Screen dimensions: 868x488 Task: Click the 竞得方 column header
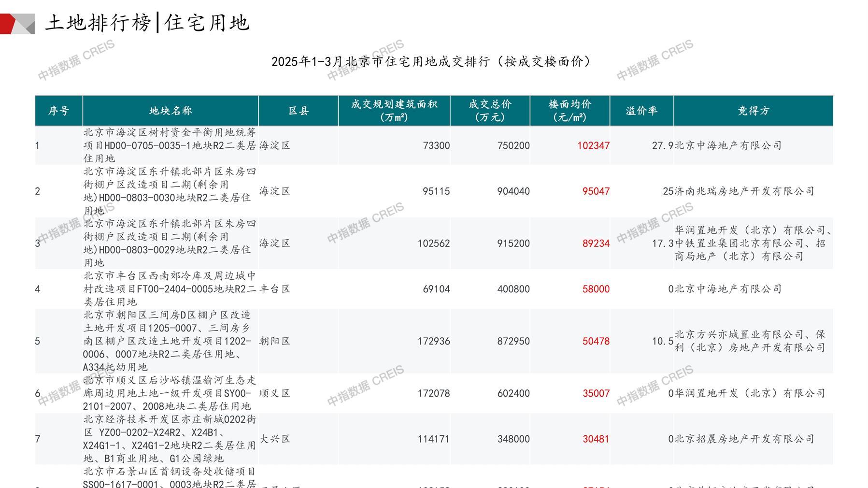pos(753,111)
